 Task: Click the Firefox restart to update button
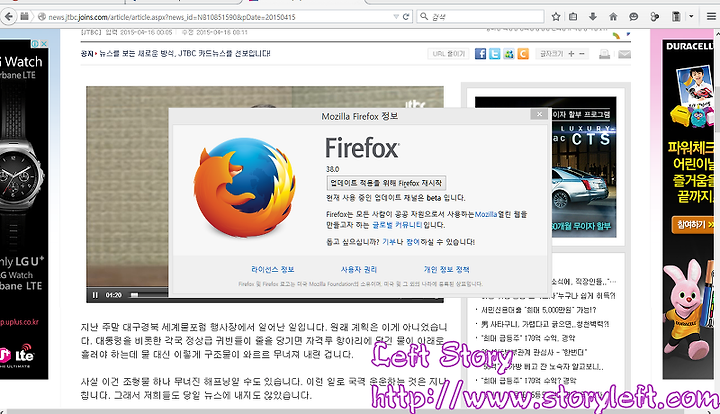pyautogui.click(x=386, y=183)
